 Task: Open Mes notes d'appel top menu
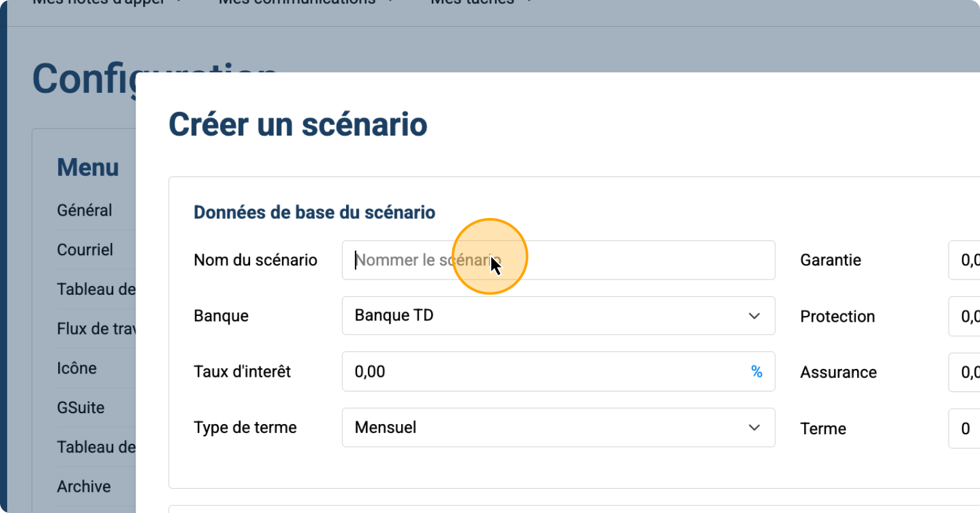click(106, 2)
